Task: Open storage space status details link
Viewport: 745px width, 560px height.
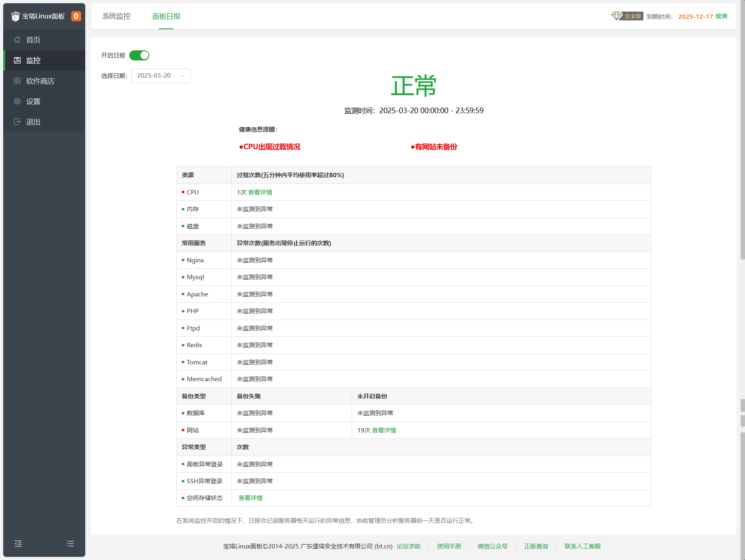Action: pyautogui.click(x=250, y=498)
